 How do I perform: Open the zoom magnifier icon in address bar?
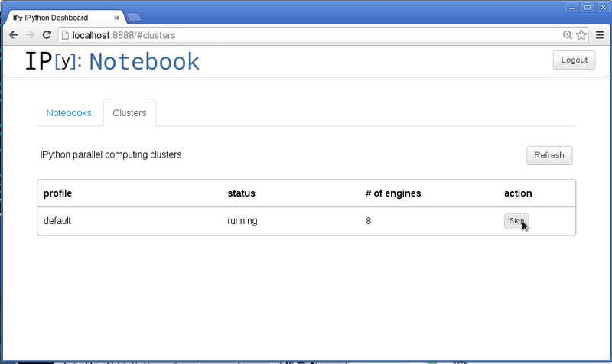pos(568,35)
